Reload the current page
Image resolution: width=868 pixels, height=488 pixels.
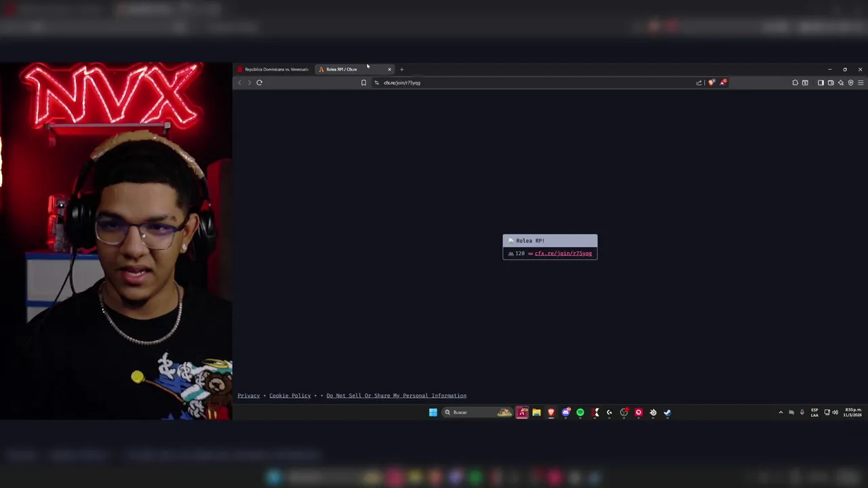click(x=259, y=83)
